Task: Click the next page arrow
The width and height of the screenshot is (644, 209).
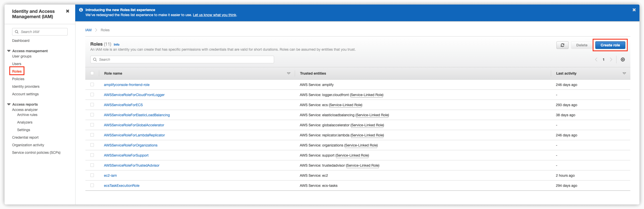Action: coord(611,59)
